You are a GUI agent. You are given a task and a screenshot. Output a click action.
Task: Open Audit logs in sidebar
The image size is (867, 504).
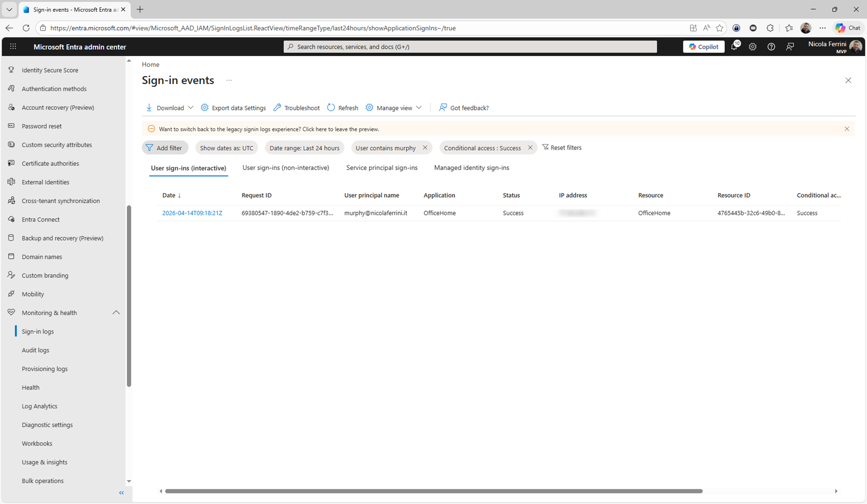pos(35,350)
